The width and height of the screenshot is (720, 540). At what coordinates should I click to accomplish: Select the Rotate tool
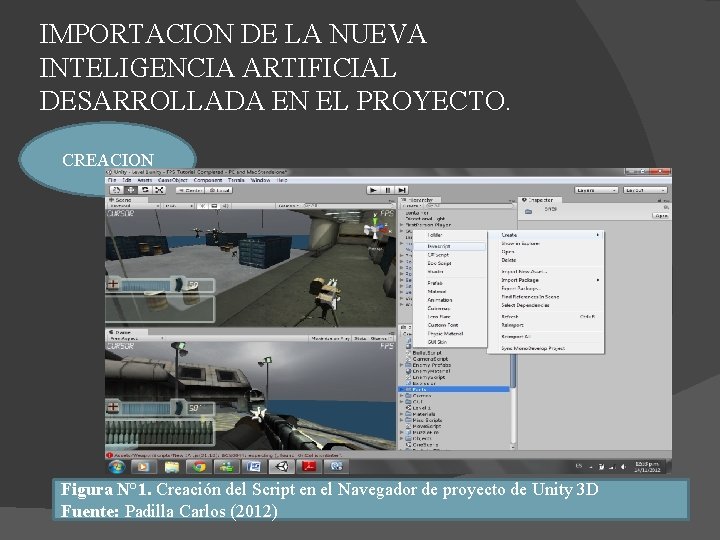145,190
